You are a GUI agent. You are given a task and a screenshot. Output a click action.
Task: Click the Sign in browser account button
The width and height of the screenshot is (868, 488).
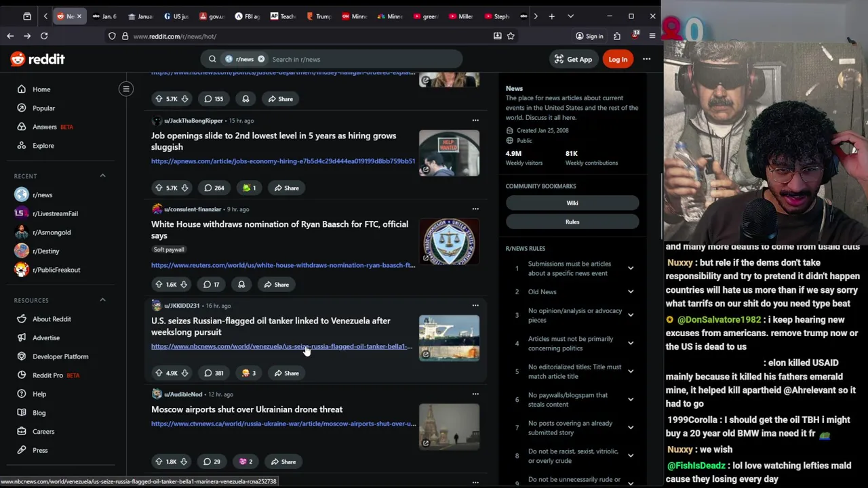(x=589, y=36)
